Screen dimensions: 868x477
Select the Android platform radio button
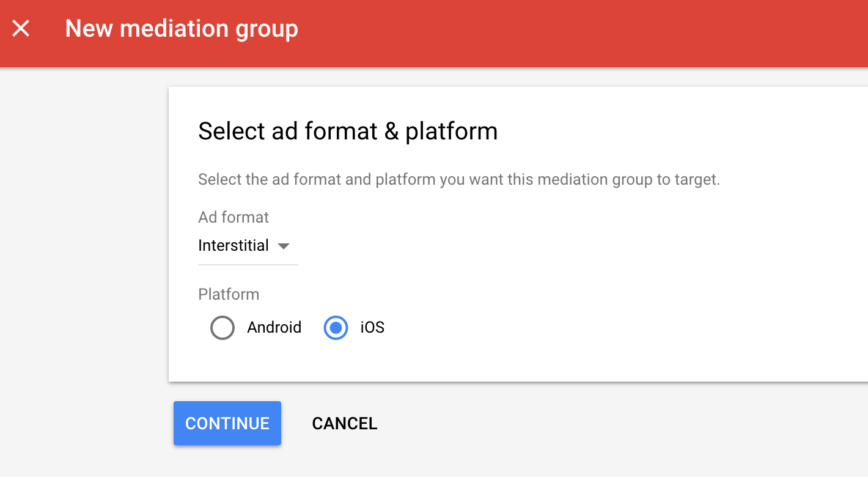(223, 328)
